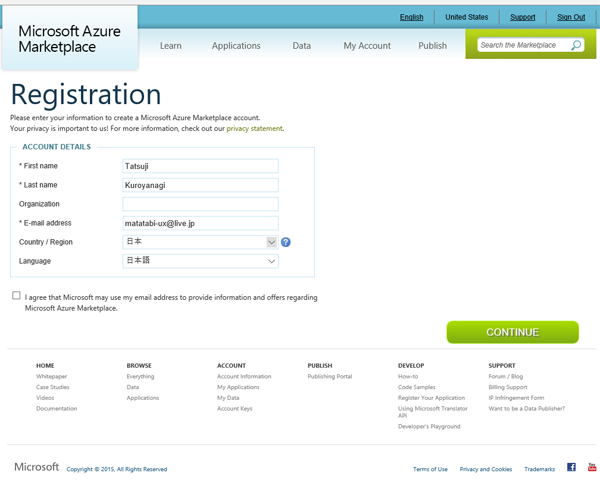Tick the email offers agreement checkbox
The height and width of the screenshot is (495, 600).
(16, 295)
